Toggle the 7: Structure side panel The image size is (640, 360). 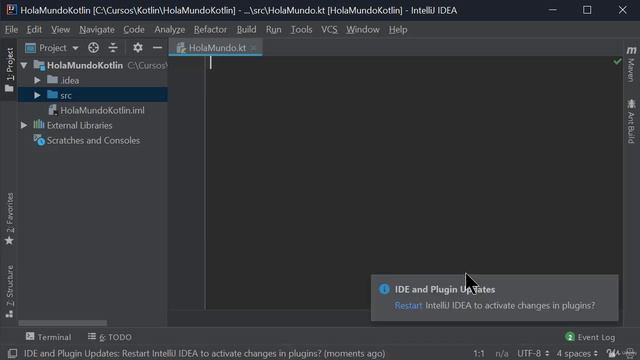pos(9,291)
